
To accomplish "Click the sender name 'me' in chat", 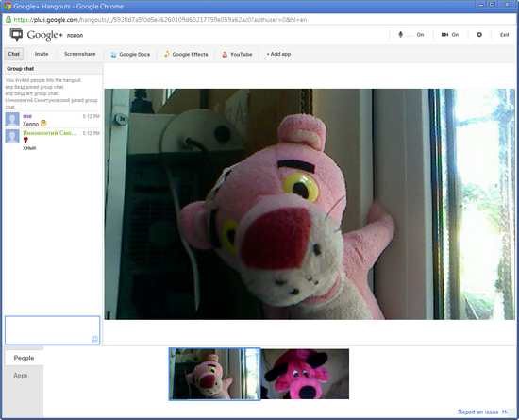I will (x=27, y=116).
